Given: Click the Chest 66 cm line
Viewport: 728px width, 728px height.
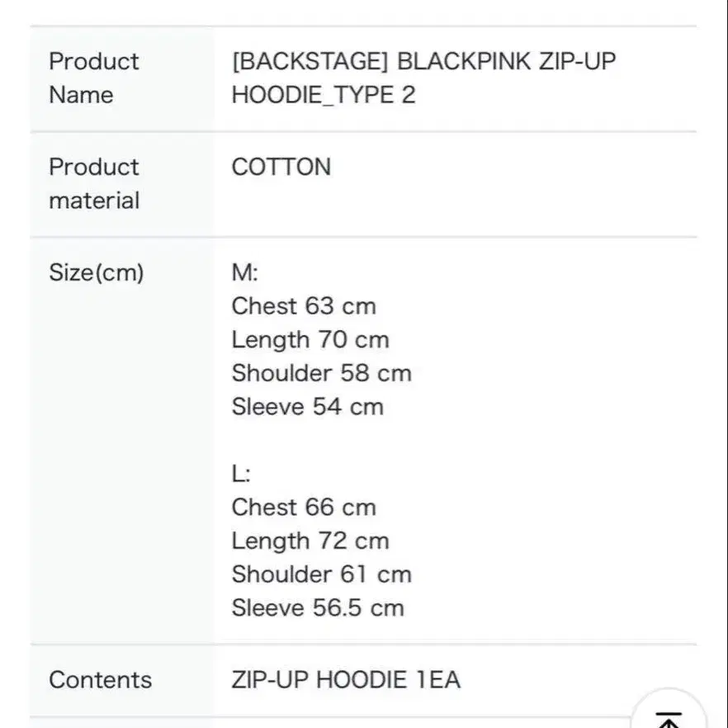Looking at the screenshot, I should (x=304, y=508).
